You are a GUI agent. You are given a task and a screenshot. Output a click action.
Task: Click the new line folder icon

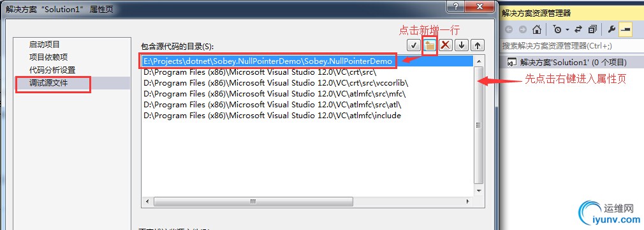click(430, 45)
